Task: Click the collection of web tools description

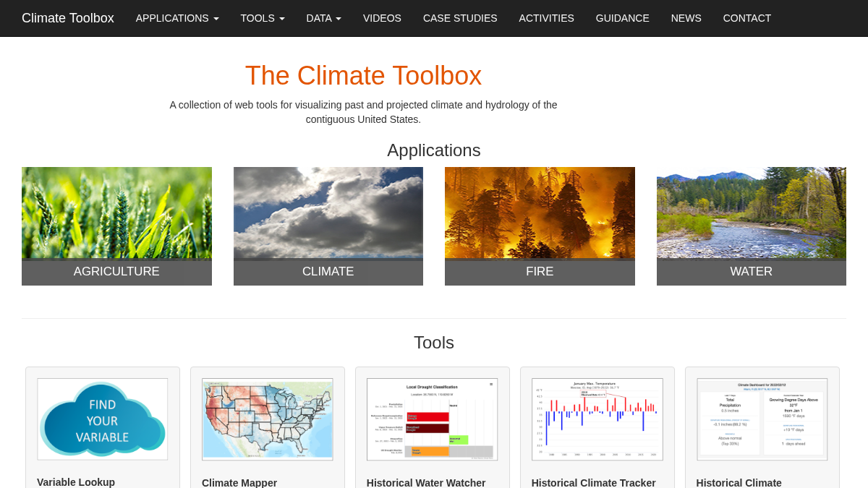Action: [x=363, y=112]
